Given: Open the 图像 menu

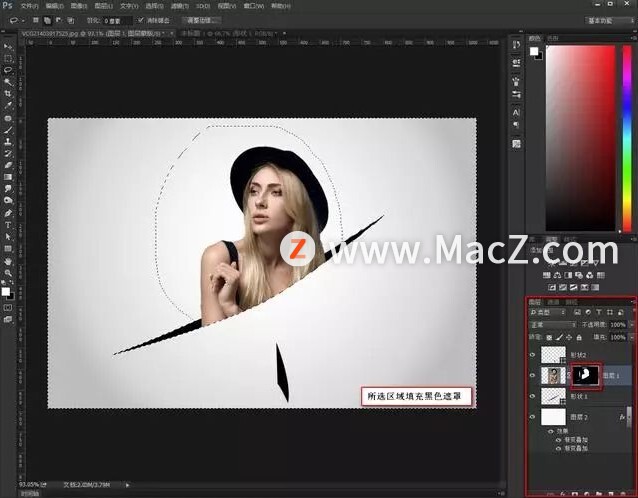Looking at the screenshot, I should point(79,6).
